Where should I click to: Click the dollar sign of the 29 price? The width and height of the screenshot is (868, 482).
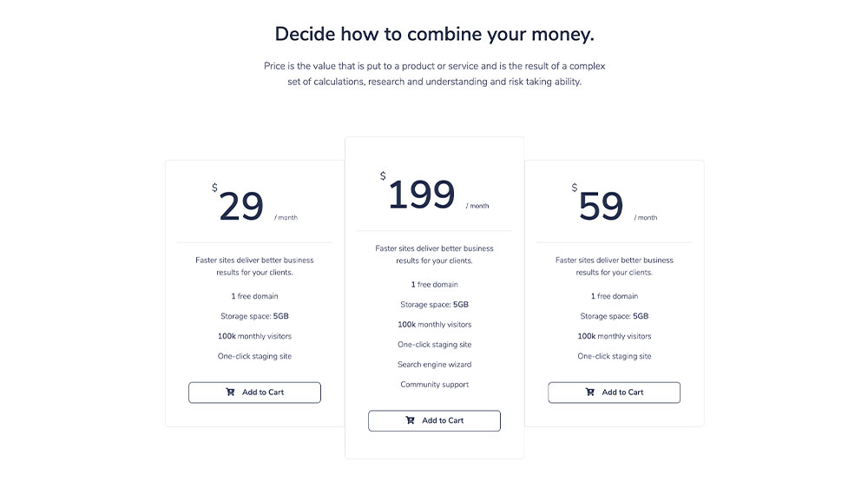[214, 188]
